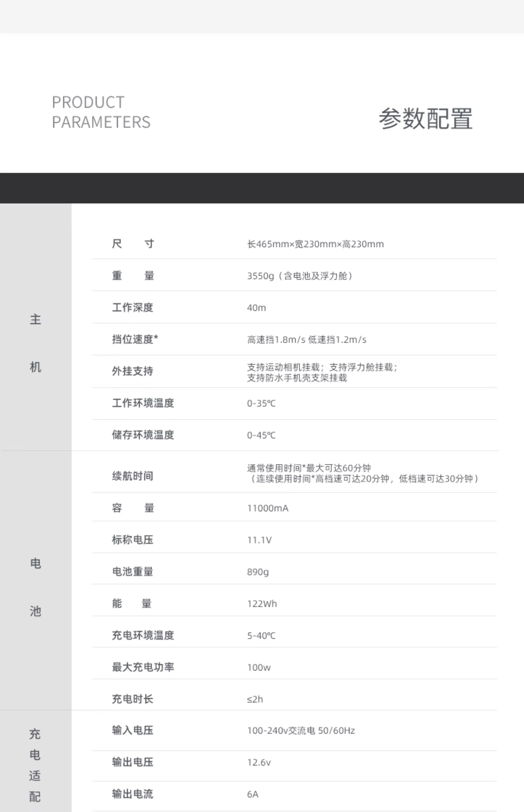Image resolution: width=524 pixels, height=812 pixels.
Task: Click the 6A output current value
Action: tap(252, 794)
